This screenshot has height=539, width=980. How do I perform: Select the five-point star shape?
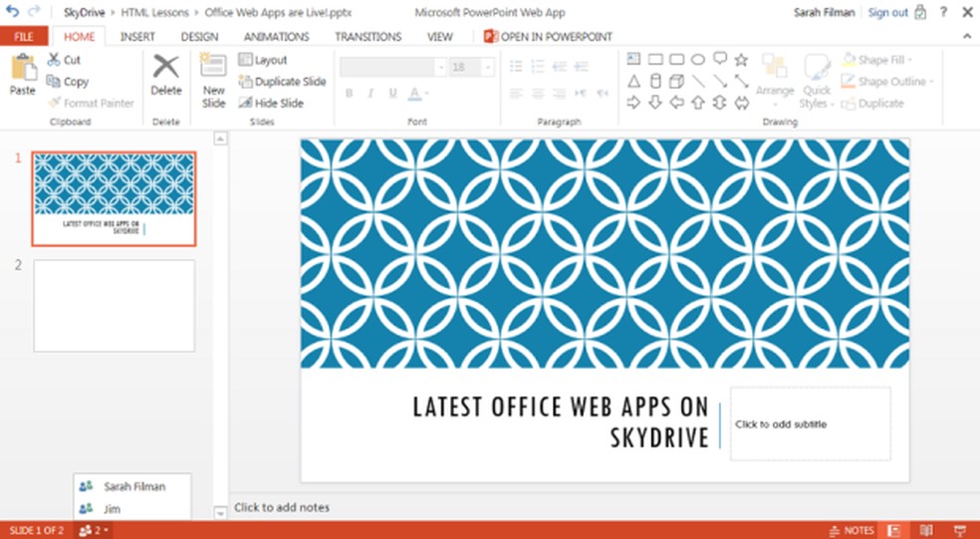click(x=741, y=60)
